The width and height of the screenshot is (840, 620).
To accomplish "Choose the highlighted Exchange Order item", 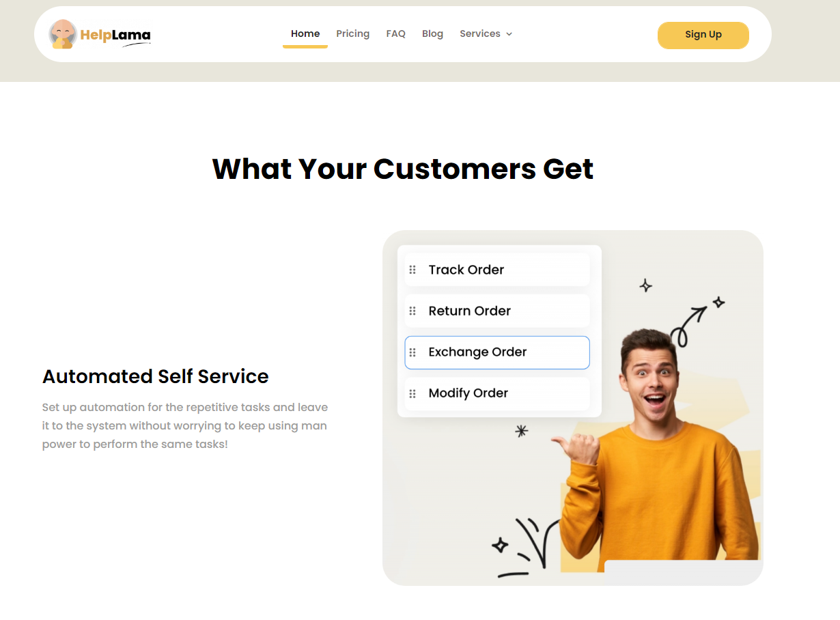I will 497,352.
